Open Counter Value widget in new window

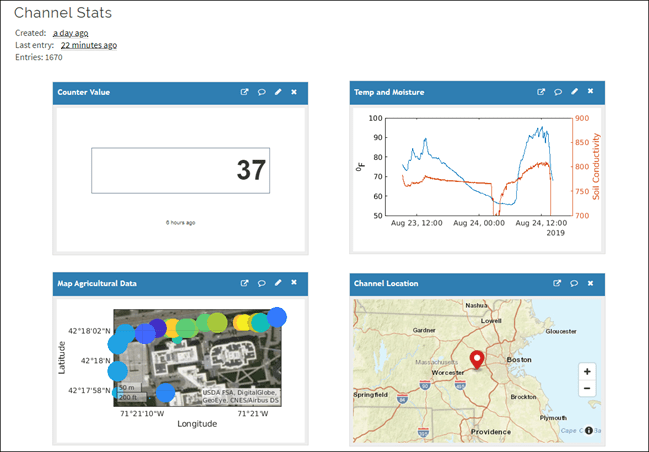click(245, 92)
